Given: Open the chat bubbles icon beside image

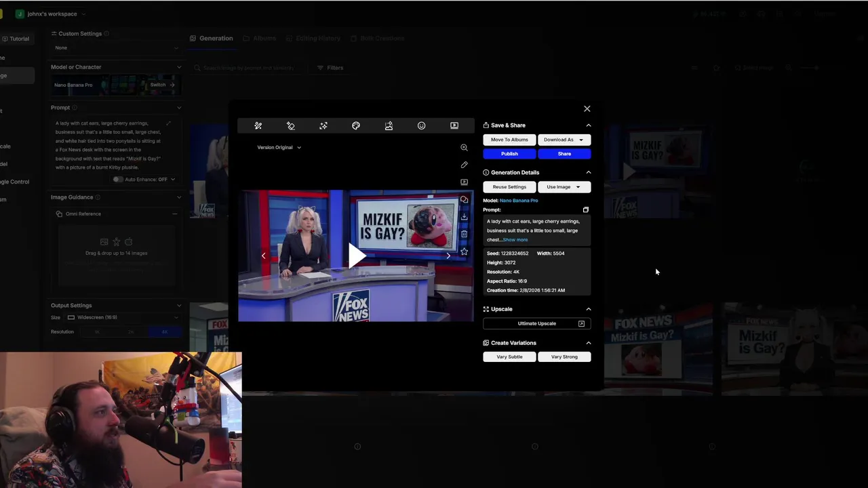Looking at the screenshot, I should point(464,200).
